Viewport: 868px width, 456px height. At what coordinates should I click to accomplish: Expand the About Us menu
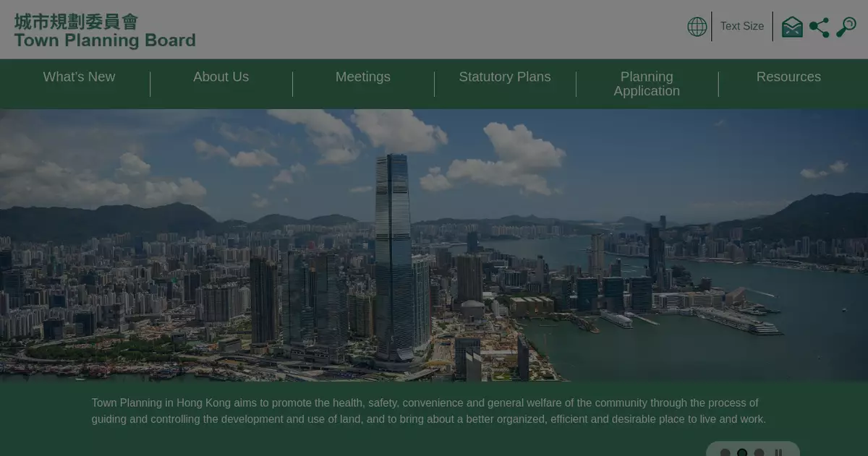[221, 77]
